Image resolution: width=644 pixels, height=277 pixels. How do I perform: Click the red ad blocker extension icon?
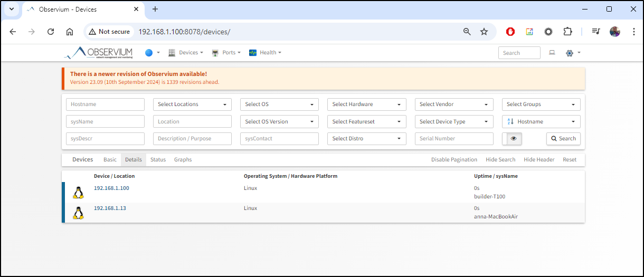510,32
